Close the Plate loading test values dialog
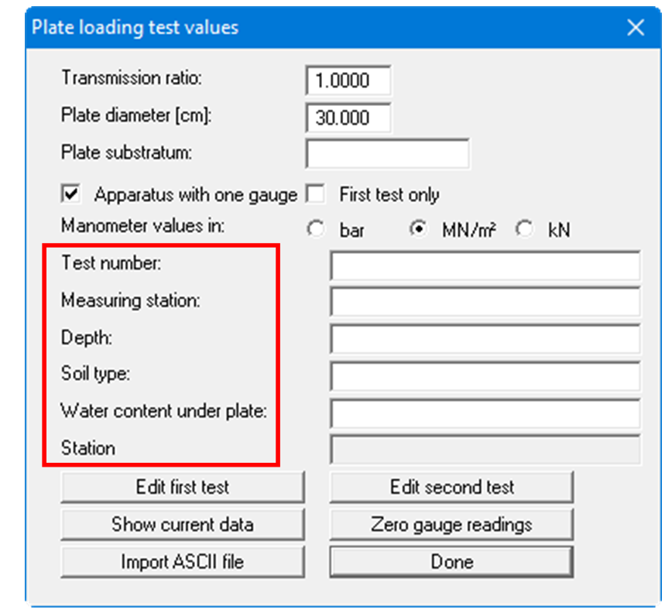 pos(636,28)
